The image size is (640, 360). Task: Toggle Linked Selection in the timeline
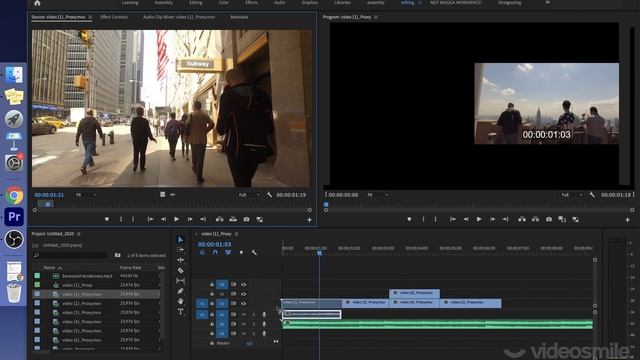(x=228, y=253)
